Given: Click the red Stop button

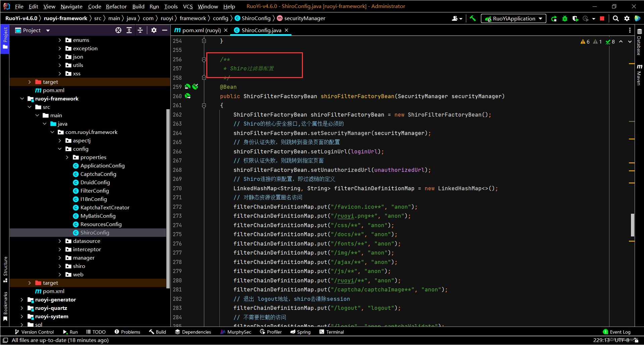Looking at the screenshot, I should click(602, 19).
